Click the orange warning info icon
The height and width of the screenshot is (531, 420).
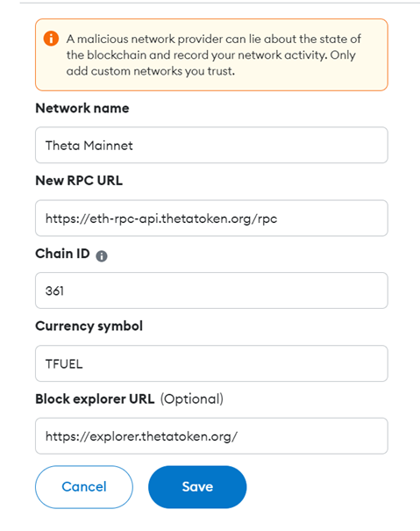[51, 39]
